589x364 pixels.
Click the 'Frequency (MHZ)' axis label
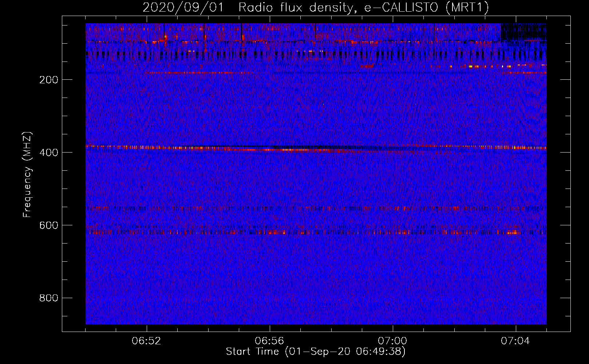tap(27, 175)
